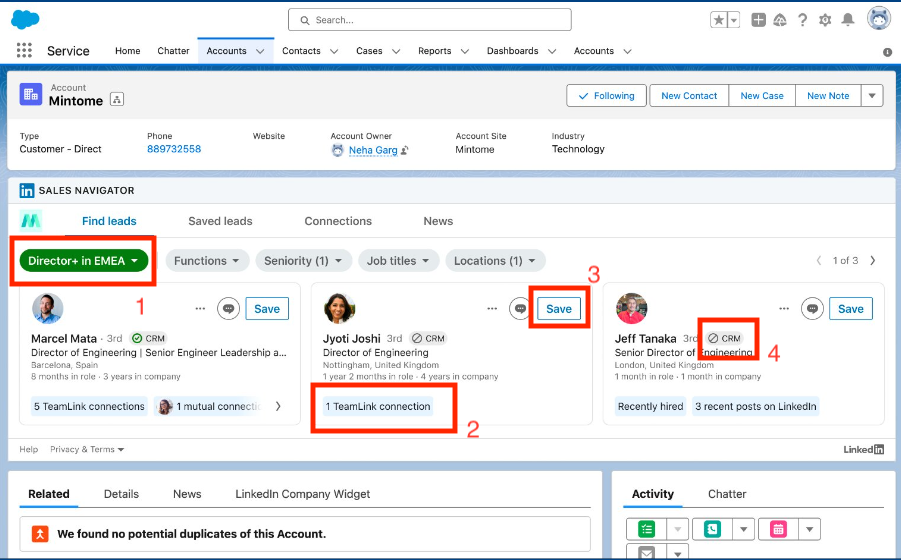Message Jeff Tanaka via chat icon
The height and width of the screenshot is (560, 901).
pos(812,308)
